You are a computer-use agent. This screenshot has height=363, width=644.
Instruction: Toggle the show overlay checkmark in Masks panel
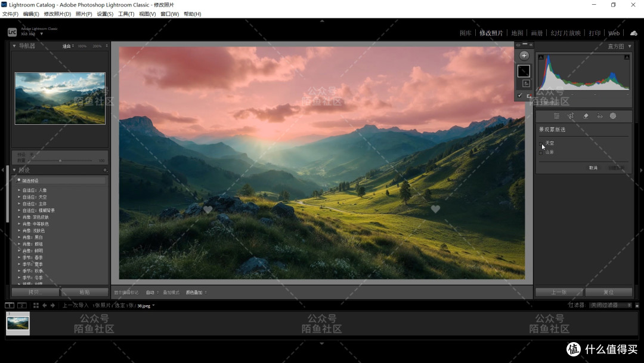point(520,96)
